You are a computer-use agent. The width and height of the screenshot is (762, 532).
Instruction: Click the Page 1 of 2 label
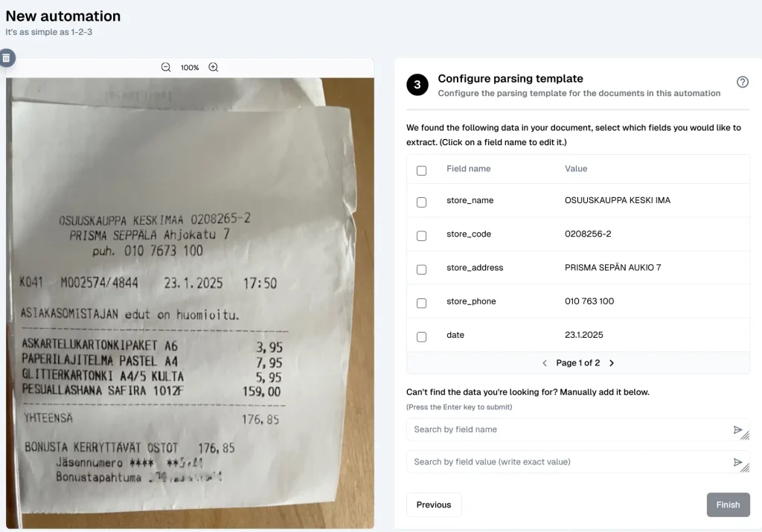pos(578,363)
